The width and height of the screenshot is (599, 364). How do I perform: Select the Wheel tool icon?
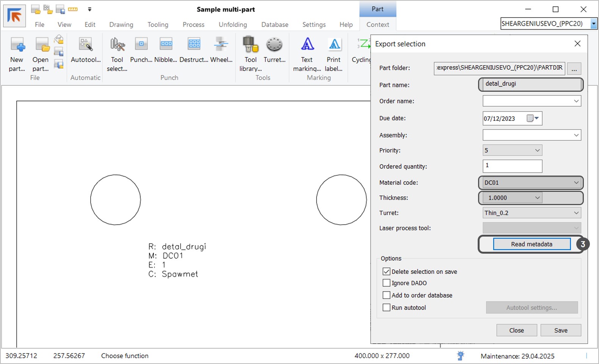(x=221, y=45)
